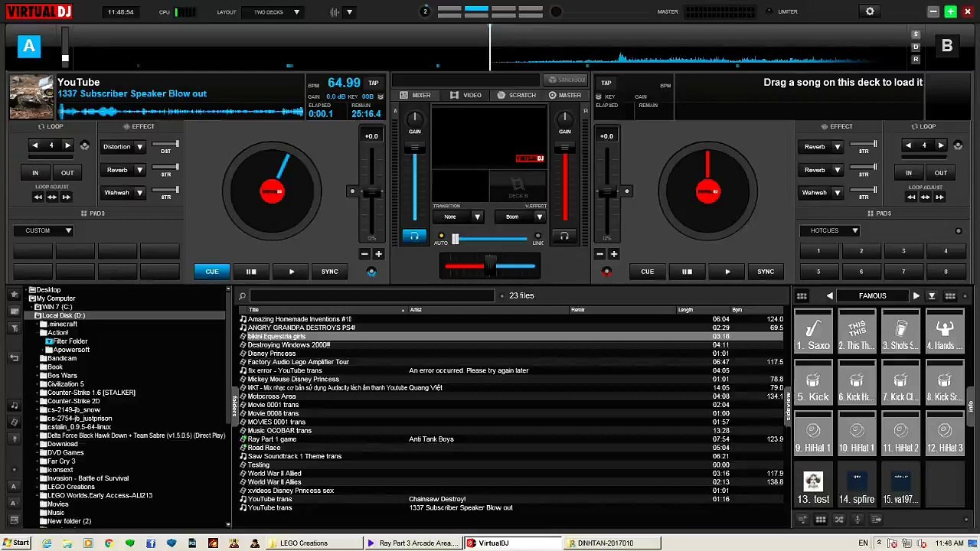Switch to the SCRATCH tab
980x551 pixels.
pos(517,95)
